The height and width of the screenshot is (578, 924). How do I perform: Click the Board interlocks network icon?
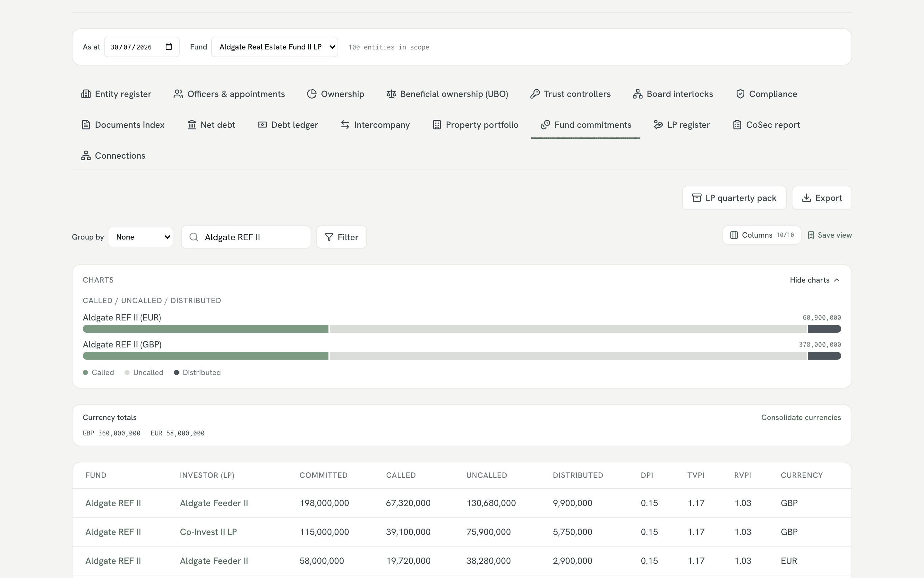tap(637, 94)
